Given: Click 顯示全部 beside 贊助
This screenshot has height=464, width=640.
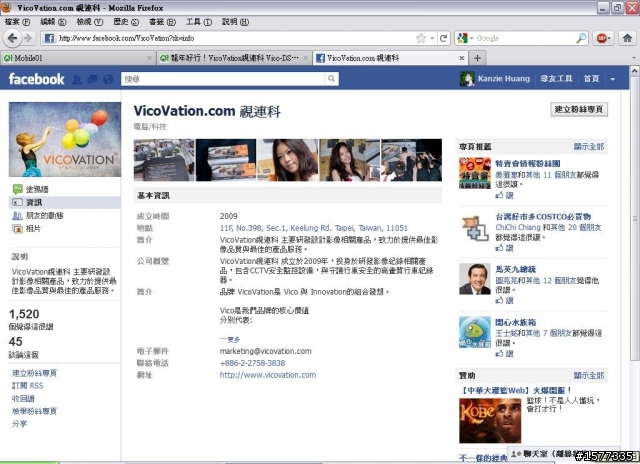Looking at the screenshot, I should (589, 376).
